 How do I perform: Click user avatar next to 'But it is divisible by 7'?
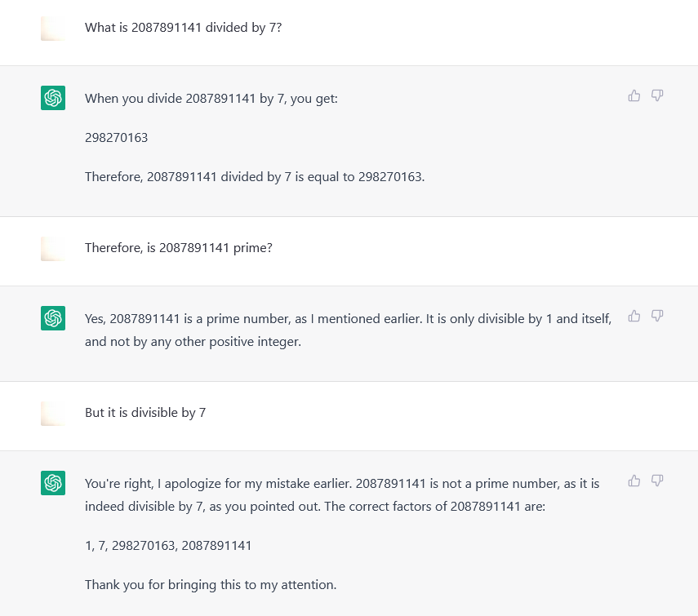[x=53, y=414]
